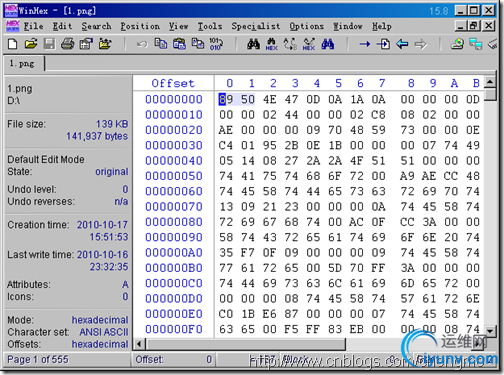Click the vertical scrollbar up arrow
This screenshot has width=504, height=375.
click(x=490, y=81)
